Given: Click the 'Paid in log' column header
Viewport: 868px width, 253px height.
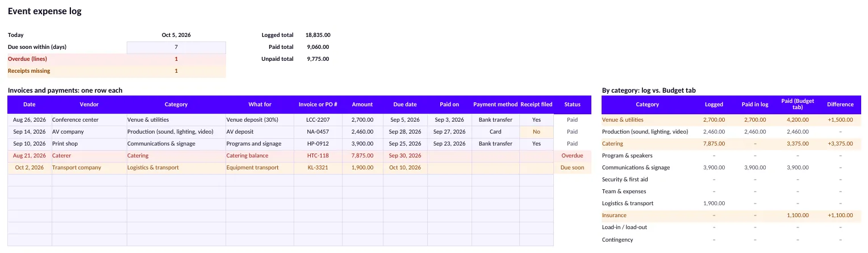Looking at the screenshot, I should tap(755, 105).
